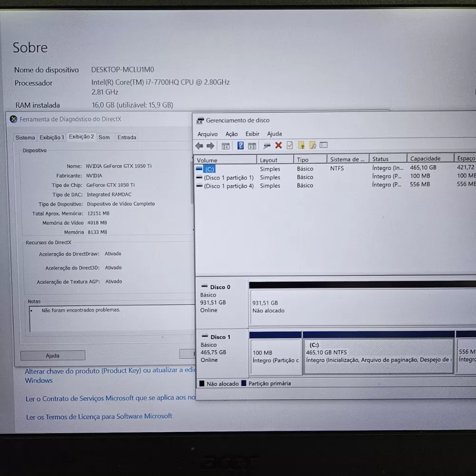Screen dimensions: 476x476
Task: Click the Gerenciamento de disco title icon
Action: point(200,120)
